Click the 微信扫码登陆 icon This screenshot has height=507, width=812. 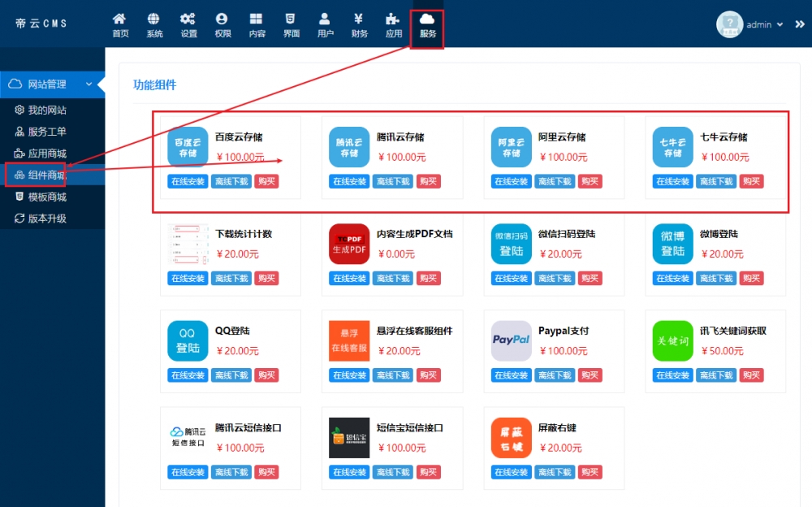click(x=511, y=245)
